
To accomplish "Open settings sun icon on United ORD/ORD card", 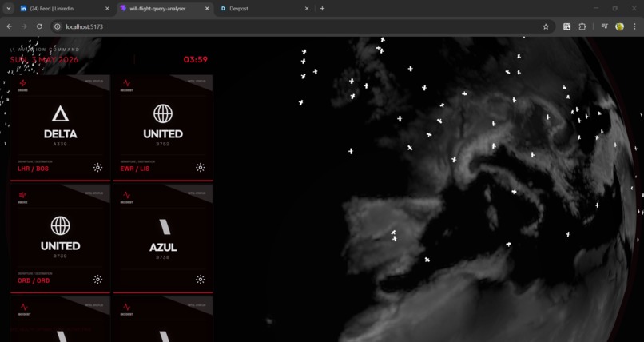I will (x=97, y=280).
